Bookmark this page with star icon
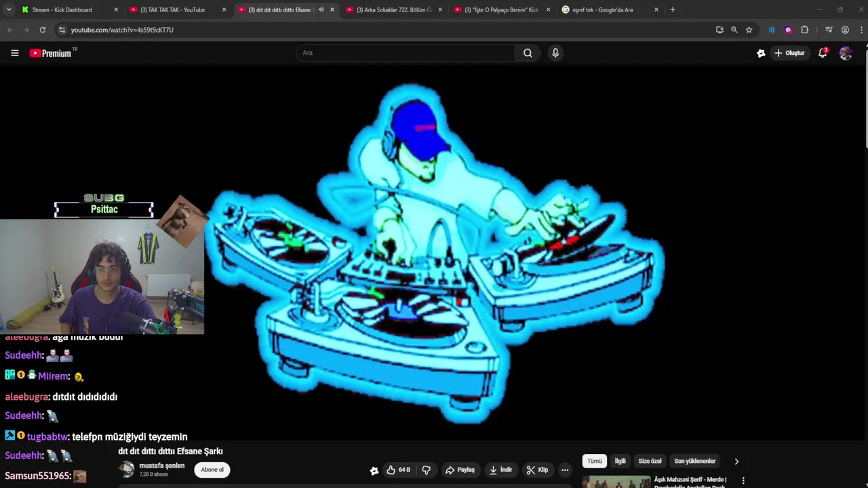This screenshot has height=488, width=868. [x=749, y=30]
